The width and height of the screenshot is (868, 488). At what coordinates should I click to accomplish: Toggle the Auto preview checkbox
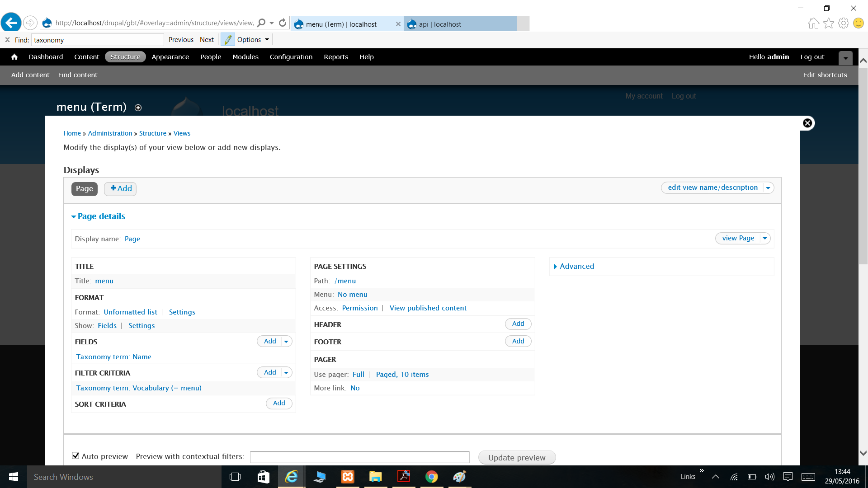76,456
